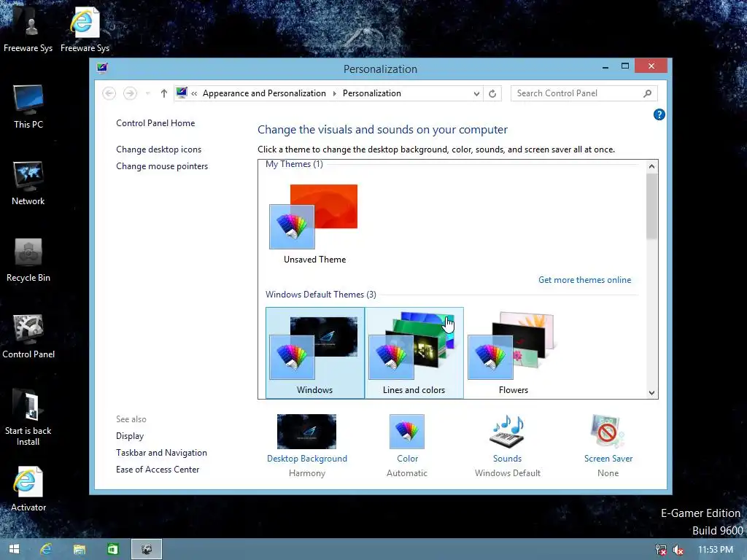Click the double chevron in address bar
This screenshot has height=560, width=747.
[x=194, y=93]
